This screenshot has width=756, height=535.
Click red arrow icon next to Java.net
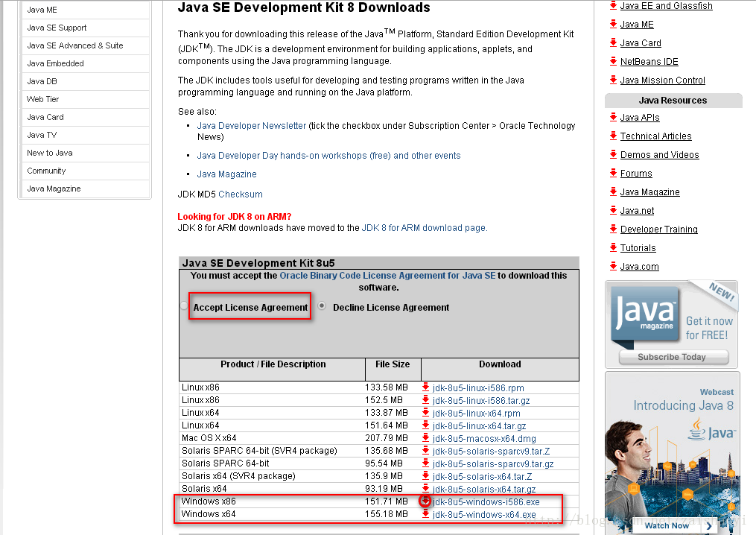(613, 210)
